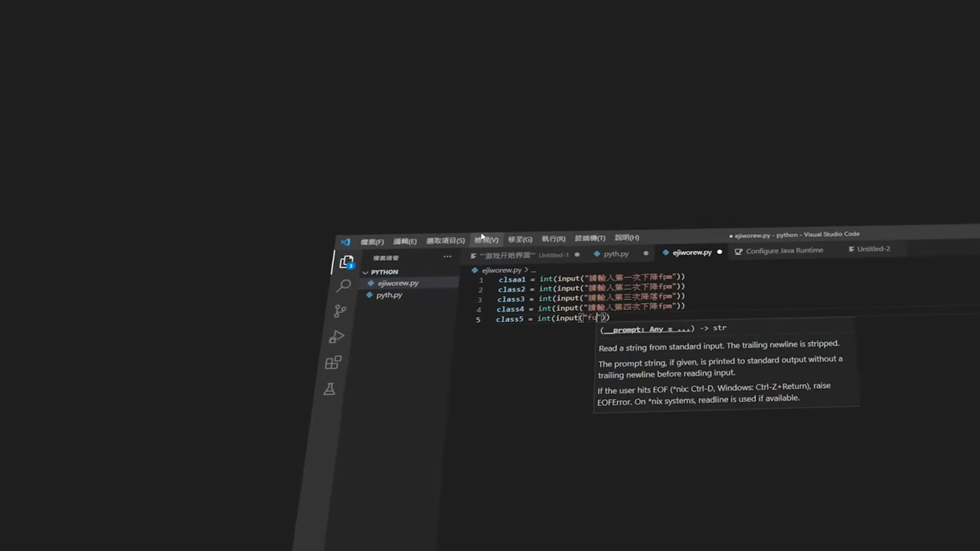Open the Run and Debug icon
Screen dimensions: 980x551
(337, 337)
